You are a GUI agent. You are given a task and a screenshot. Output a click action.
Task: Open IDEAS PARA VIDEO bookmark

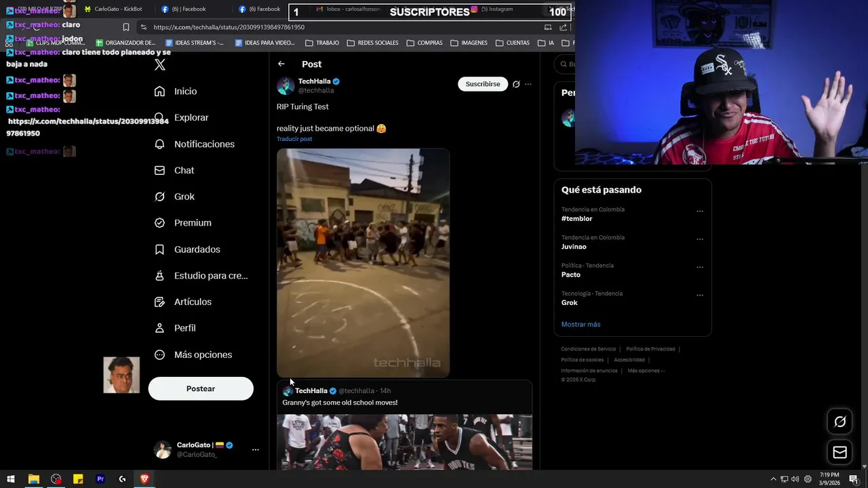click(264, 43)
